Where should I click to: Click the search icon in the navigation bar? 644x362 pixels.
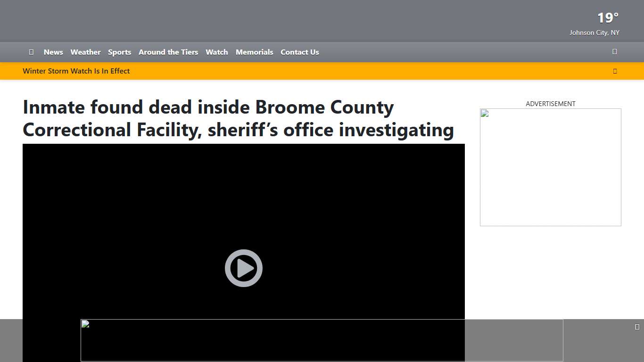[x=614, y=52]
